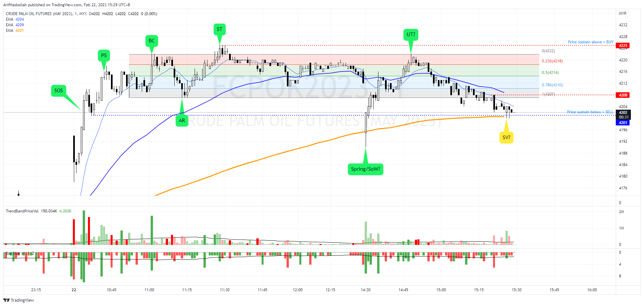This screenshot has height=306, width=644.
Task: Select the PS annotation label
Action: point(104,55)
